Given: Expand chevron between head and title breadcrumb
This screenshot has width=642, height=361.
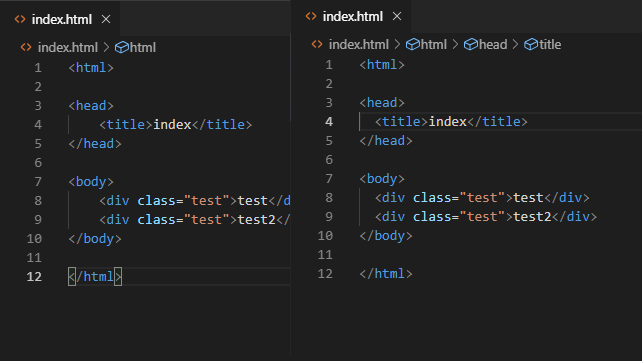Looking at the screenshot, I should coord(515,45).
